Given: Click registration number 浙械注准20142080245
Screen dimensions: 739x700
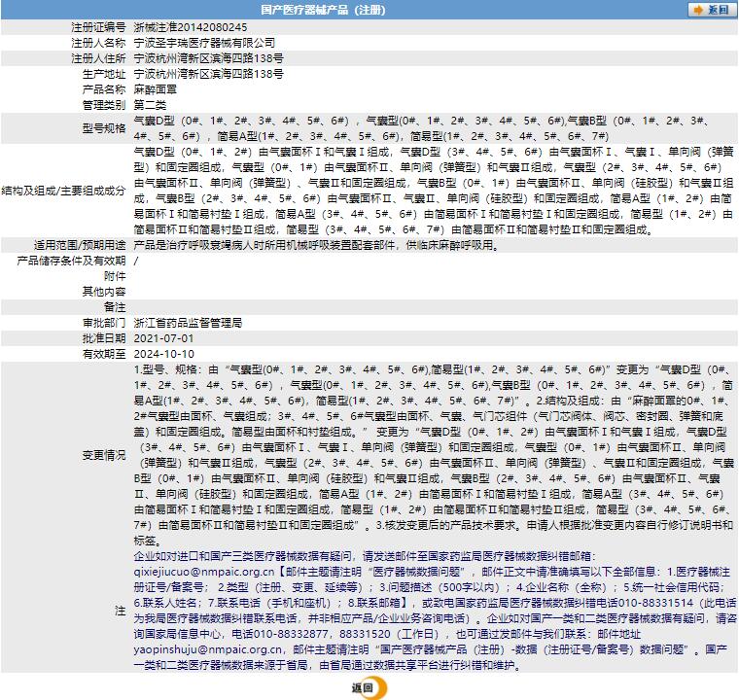Looking at the screenshot, I should (191, 27).
